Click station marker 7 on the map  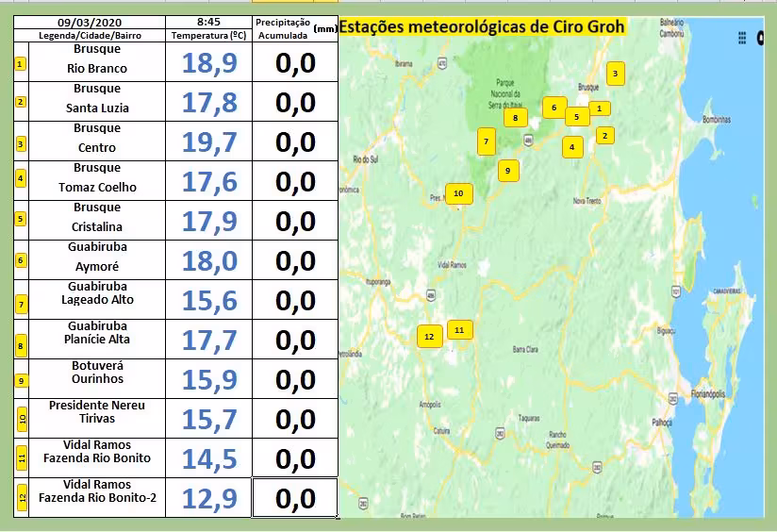(x=486, y=142)
